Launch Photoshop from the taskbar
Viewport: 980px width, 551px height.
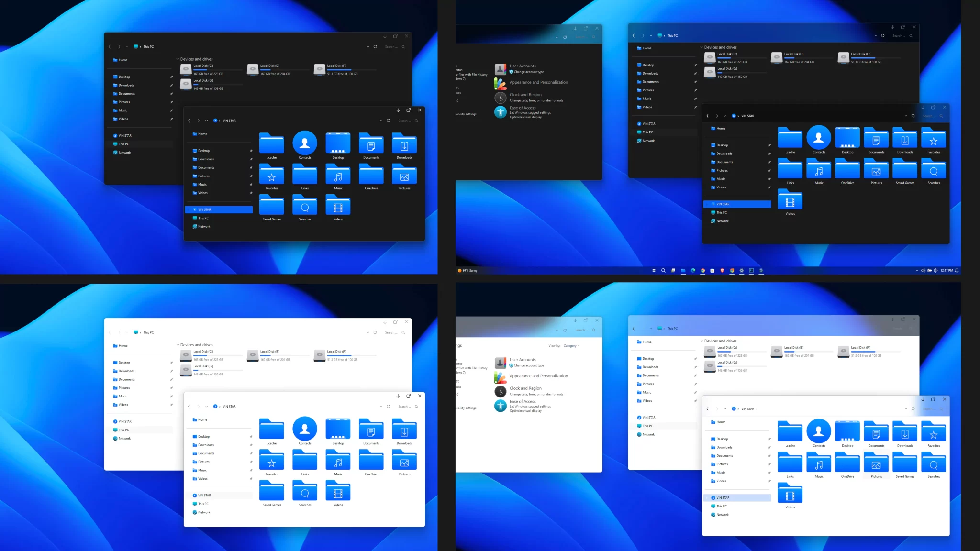coord(751,270)
